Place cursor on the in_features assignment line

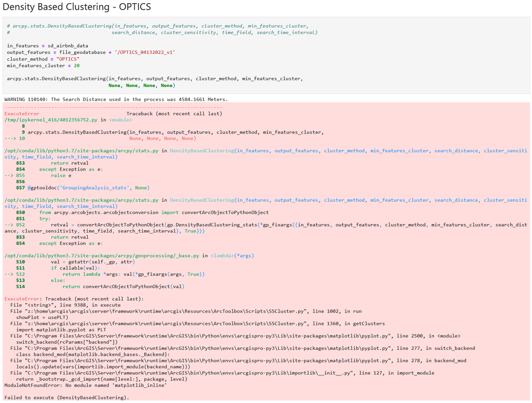pos(47,46)
